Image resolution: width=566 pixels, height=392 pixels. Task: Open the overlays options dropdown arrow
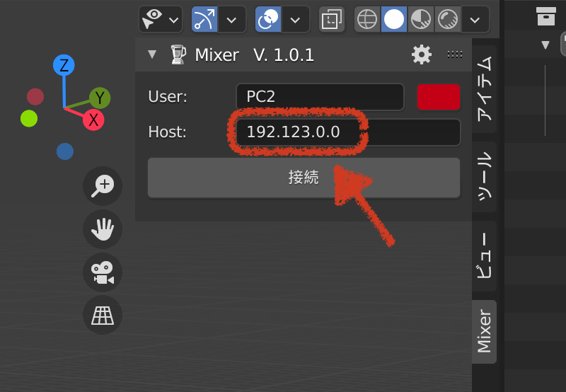coord(295,20)
